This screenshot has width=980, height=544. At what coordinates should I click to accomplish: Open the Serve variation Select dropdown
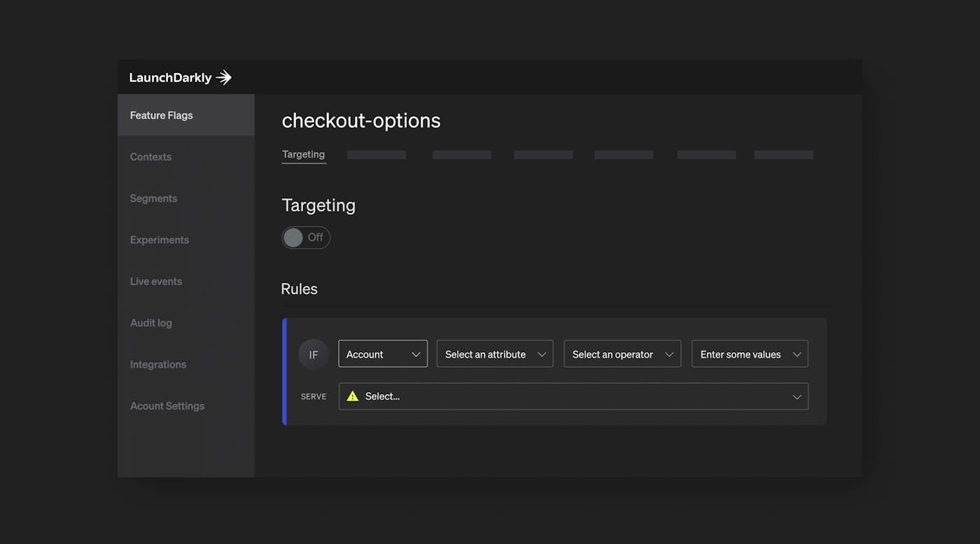point(573,396)
